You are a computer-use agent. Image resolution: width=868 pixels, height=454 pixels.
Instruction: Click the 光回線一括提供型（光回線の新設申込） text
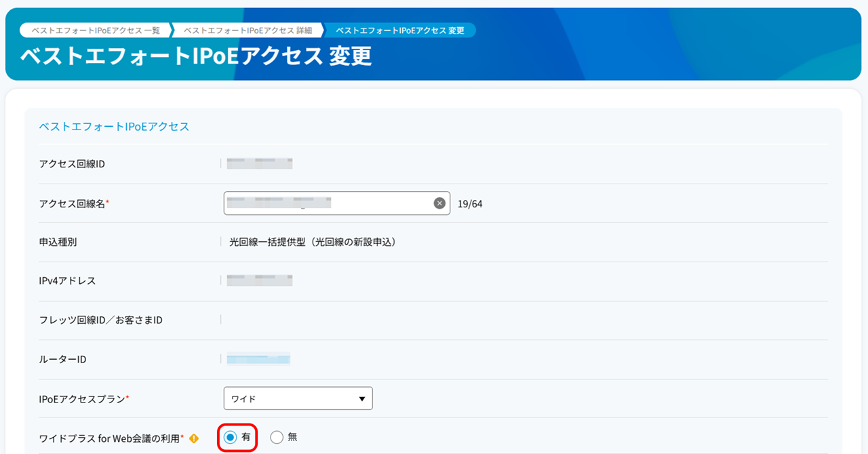pos(313,241)
